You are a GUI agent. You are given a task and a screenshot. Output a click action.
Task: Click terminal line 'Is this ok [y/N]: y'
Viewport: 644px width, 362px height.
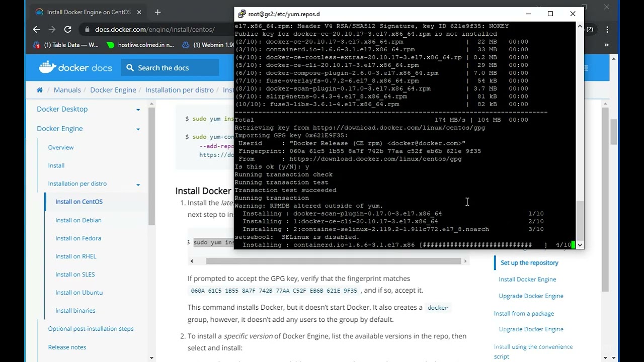tap(272, 167)
